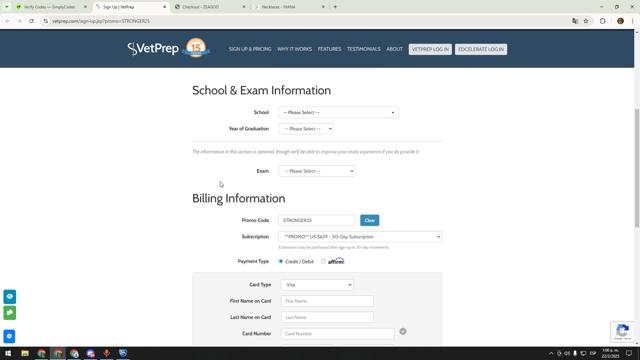
Task: Open the Exam dropdown
Action: coord(317,171)
